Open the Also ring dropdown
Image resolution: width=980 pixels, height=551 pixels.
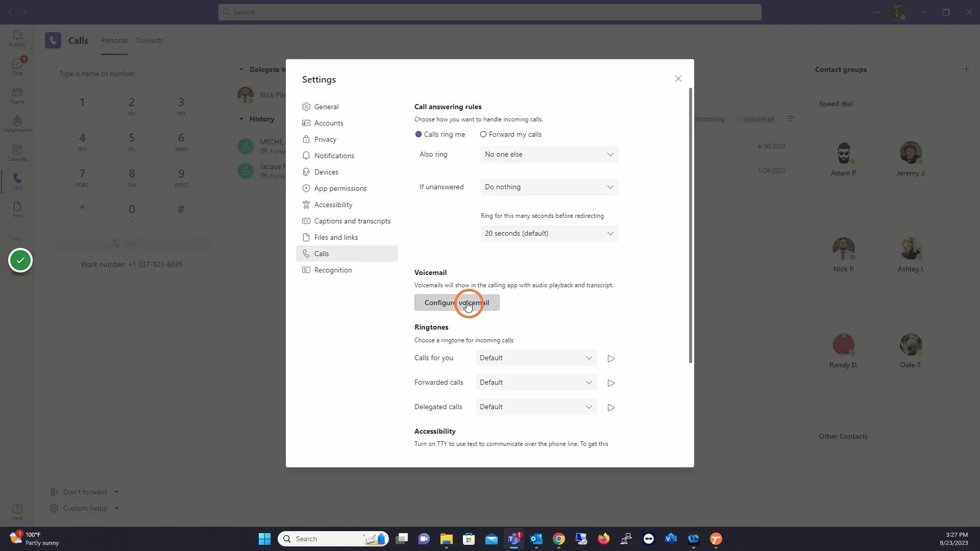pyautogui.click(x=549, y=155)
